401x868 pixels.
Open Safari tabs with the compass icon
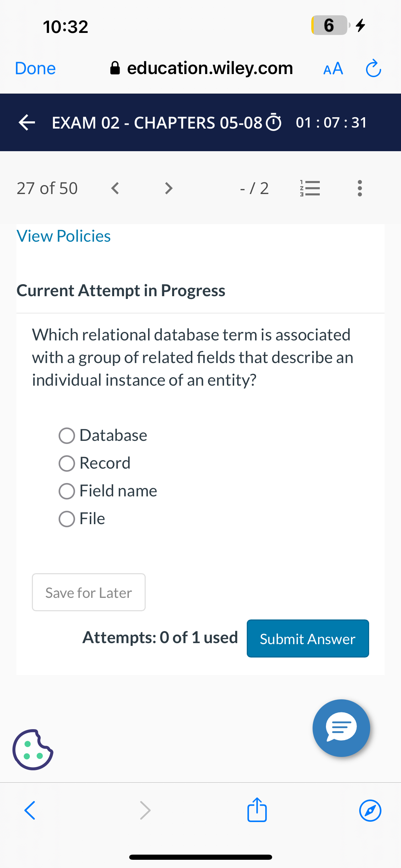pyautogui.click(x=369, y=810)
